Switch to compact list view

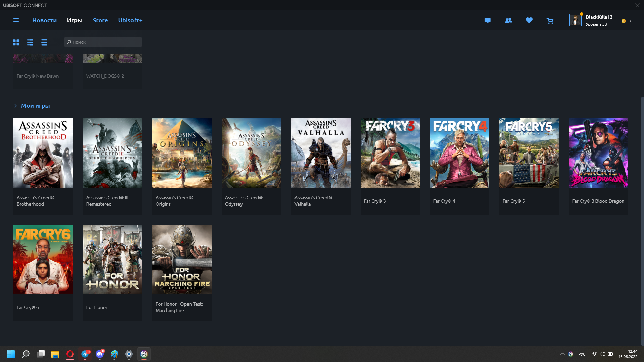[44, 42]
